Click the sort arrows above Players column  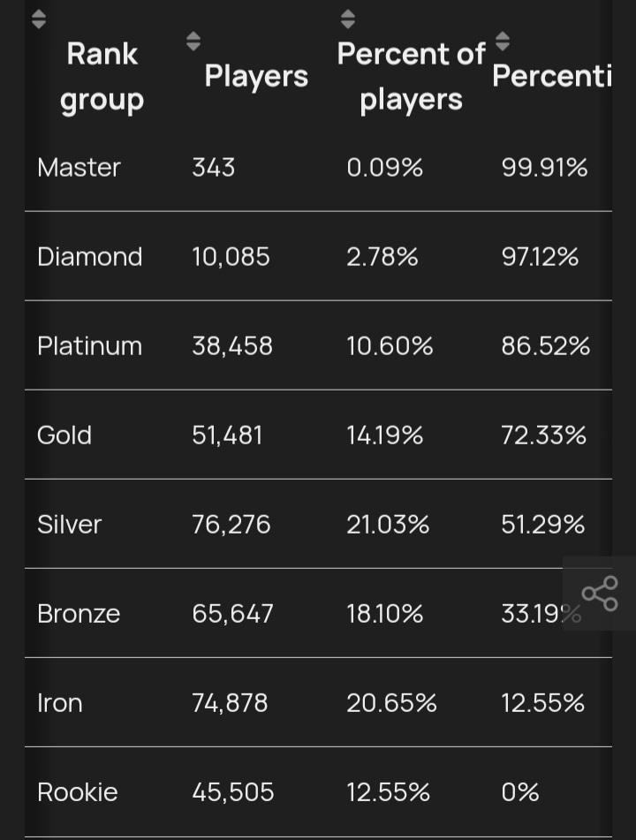(193, 40)
